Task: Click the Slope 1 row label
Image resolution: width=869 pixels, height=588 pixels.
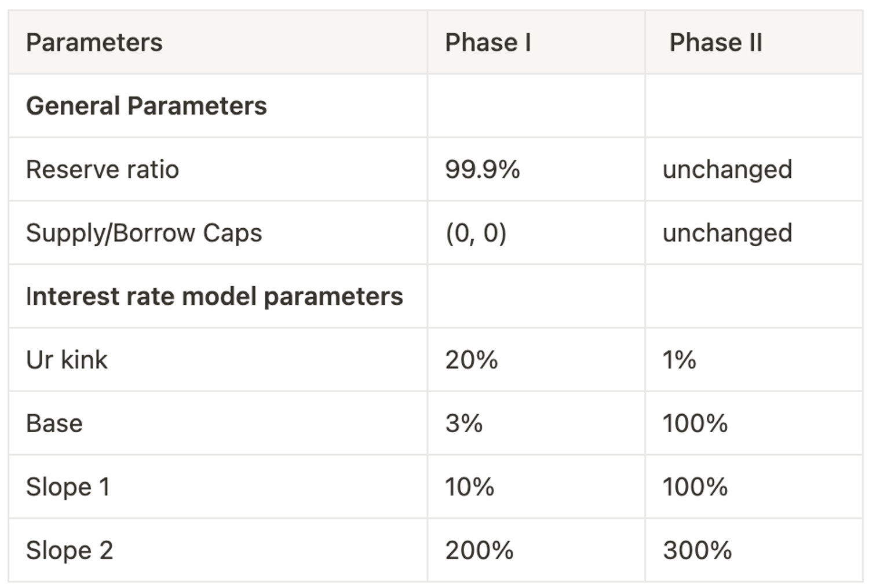Action: (68, 487)
